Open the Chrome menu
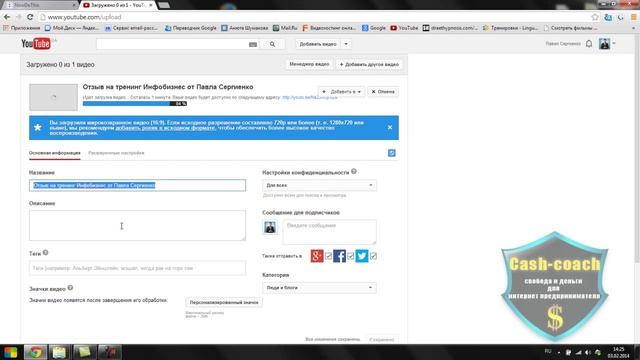 click(634, 17)
